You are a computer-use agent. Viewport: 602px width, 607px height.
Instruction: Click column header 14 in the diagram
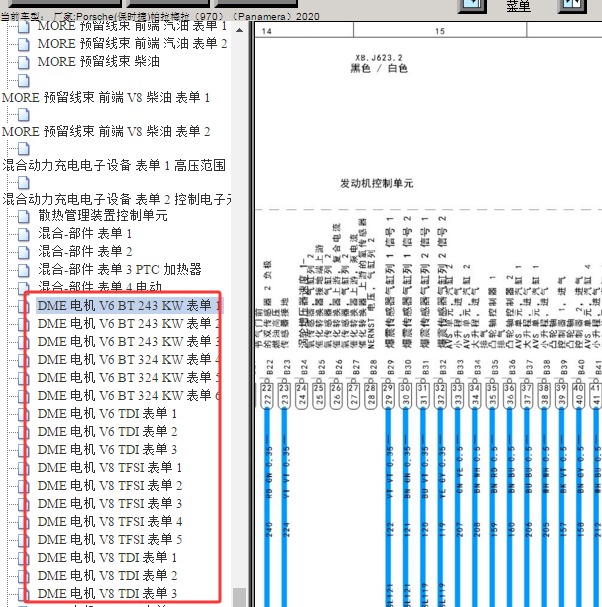[x=266, y=31]
